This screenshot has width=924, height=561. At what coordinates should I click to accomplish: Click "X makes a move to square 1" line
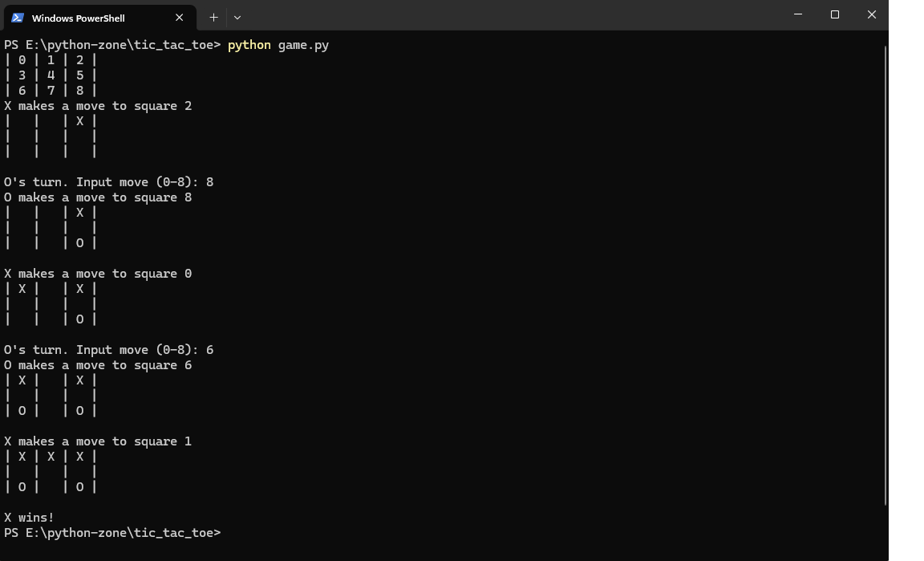pyautogui.click(x=98, y=441)
